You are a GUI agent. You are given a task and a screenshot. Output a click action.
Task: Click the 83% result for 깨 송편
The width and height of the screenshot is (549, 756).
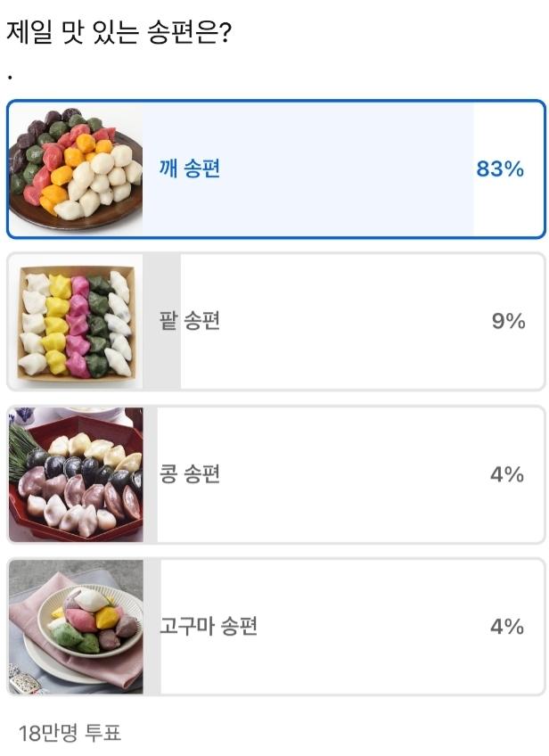[x=500, y=169]
